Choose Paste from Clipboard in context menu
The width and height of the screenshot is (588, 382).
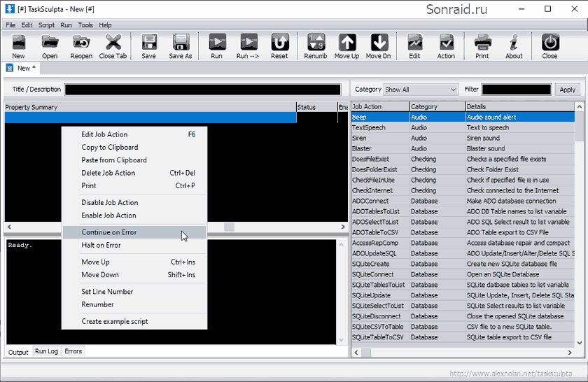point(134,160)
